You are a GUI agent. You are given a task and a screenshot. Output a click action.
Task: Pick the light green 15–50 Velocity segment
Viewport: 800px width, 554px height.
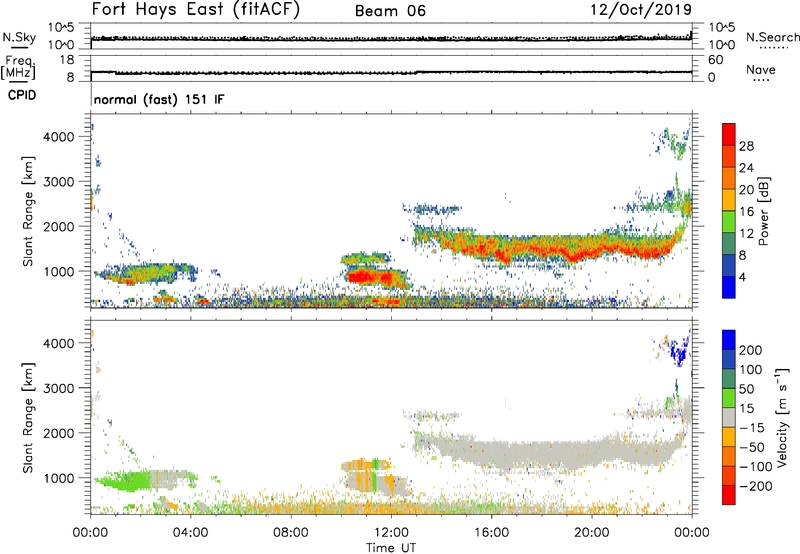(729, 398)
